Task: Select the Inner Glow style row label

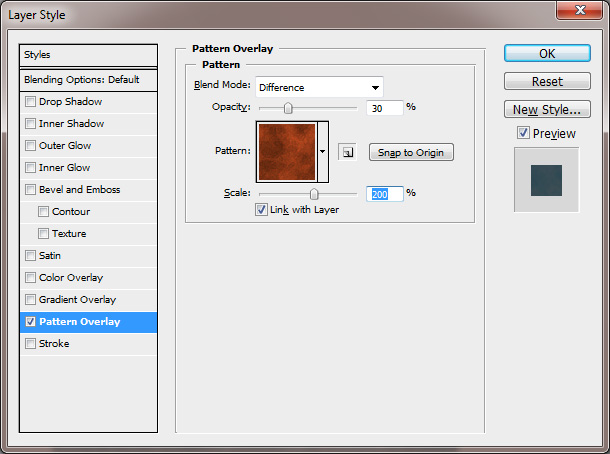Action: [65, 168]
